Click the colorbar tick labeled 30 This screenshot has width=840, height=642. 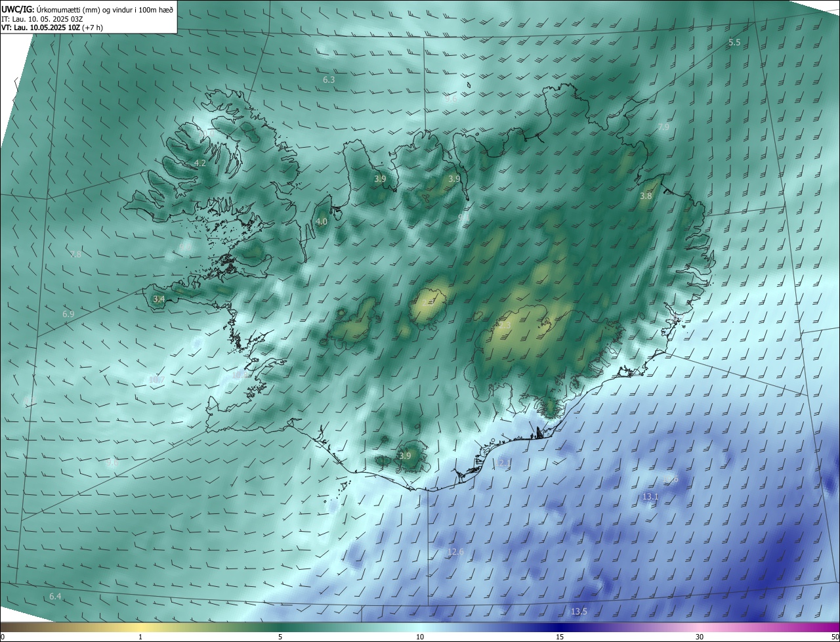click(x=700, y=637)
